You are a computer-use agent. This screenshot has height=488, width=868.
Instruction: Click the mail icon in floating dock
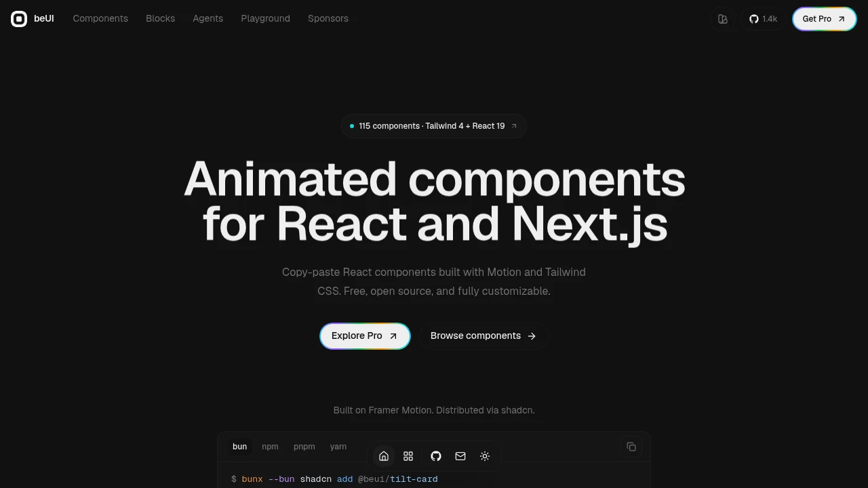pos(460,456)
